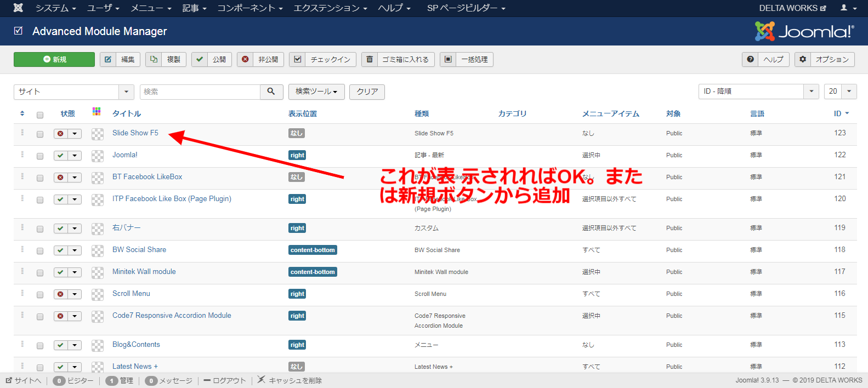Open the オプション options button
The height and width of the screenshot is (388, 868).
tap(825, 59)
